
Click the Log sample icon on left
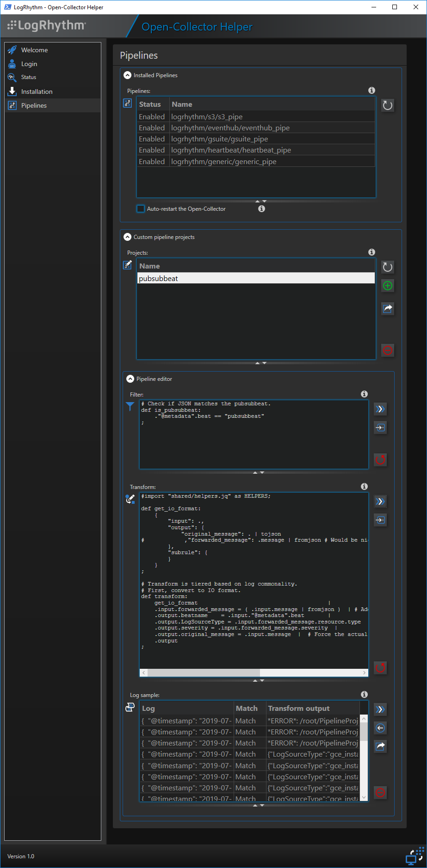point(130,707)
